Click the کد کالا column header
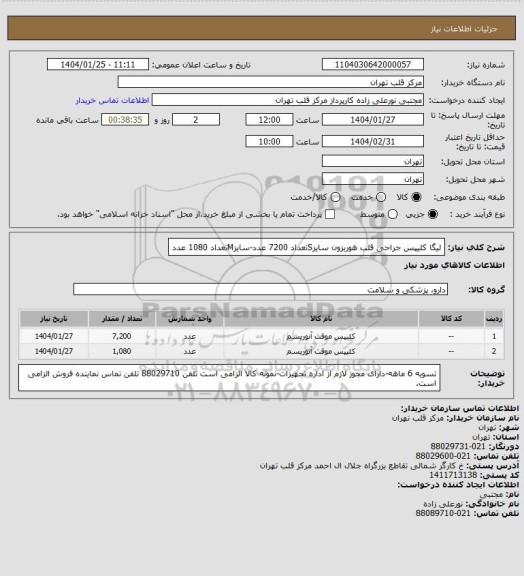This screenshot has width=524, height=576. click(451, 319)
